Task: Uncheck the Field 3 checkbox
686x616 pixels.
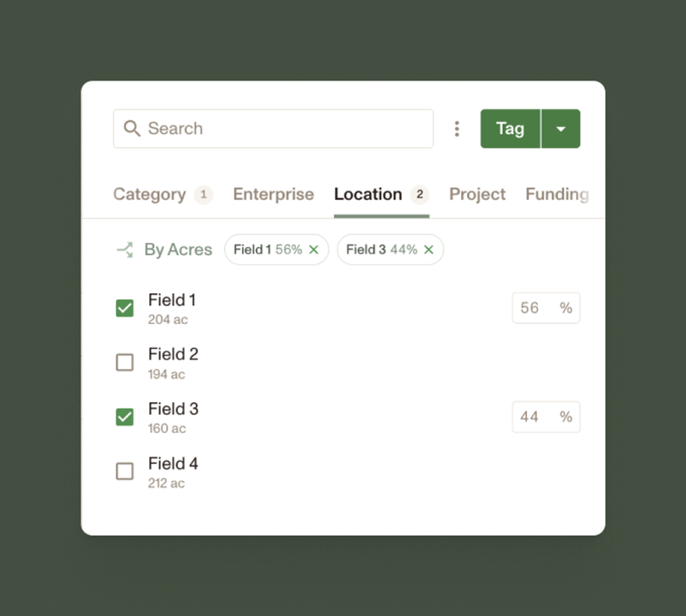Action: click(125, 417)
